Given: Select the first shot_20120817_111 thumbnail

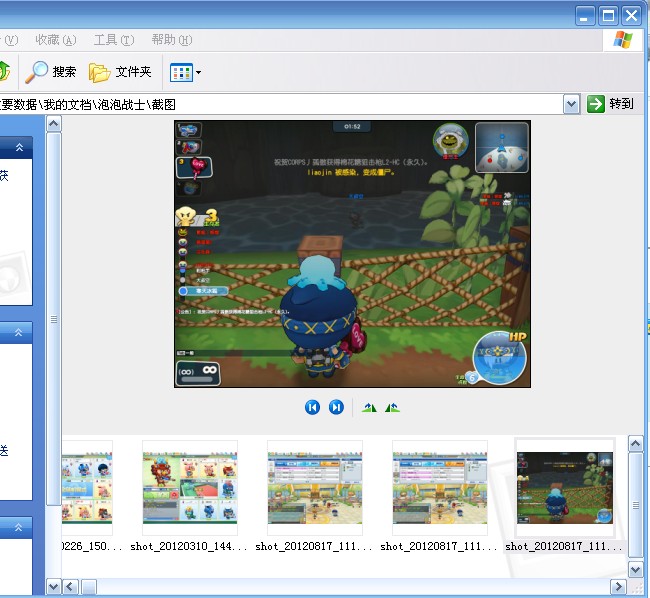Looking at the screenshot, I should 315,488.
